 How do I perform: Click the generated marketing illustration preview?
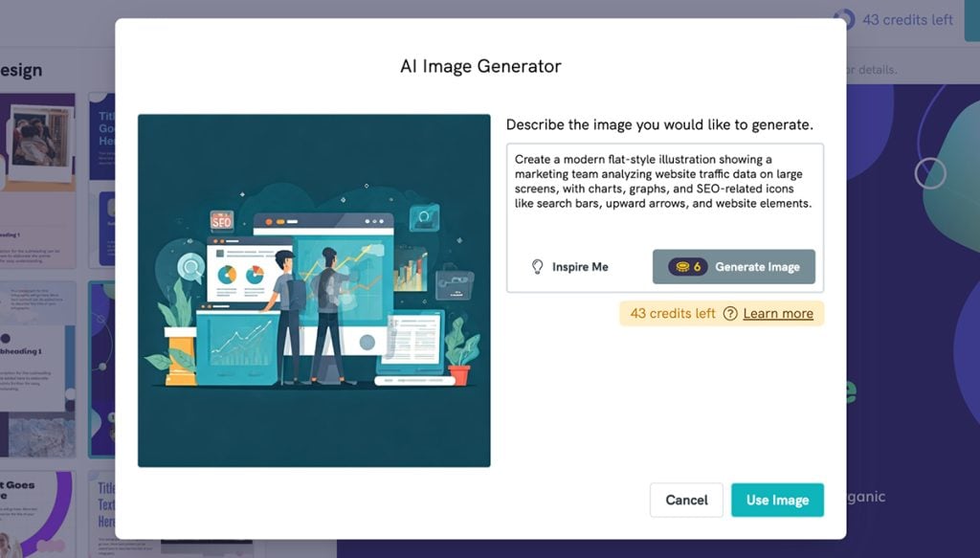click(315, 287)
